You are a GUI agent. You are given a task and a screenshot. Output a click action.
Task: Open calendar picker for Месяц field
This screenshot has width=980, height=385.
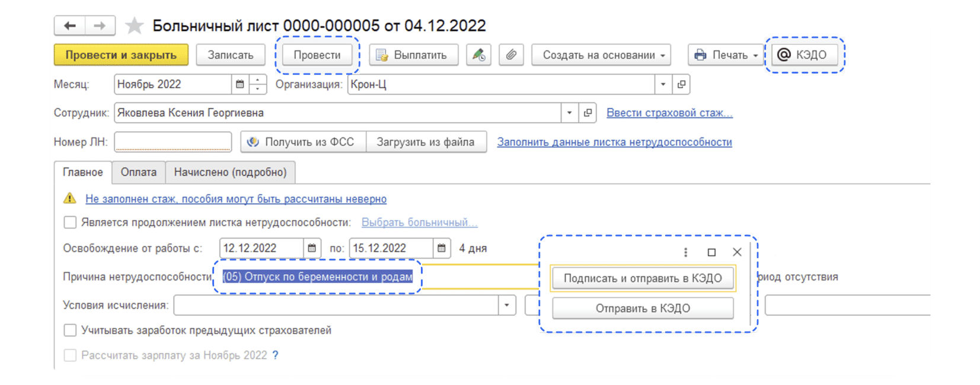pyautogui.click(x=240, y=85)
